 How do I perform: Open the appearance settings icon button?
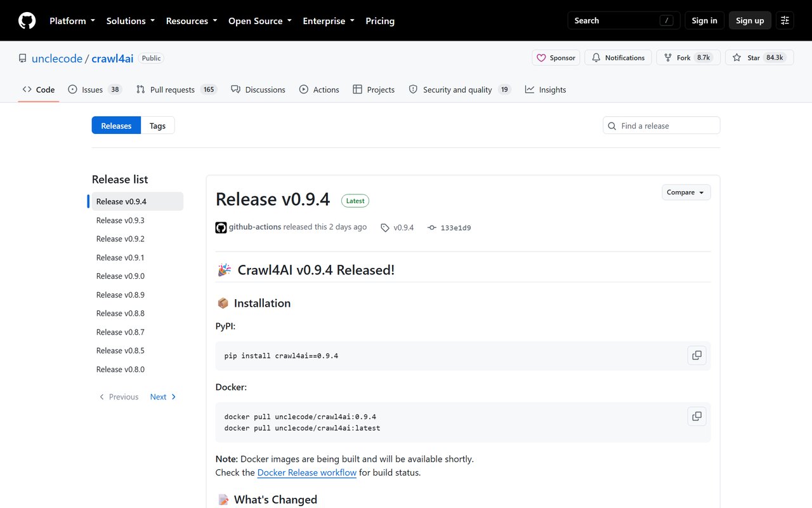(785, 21)
